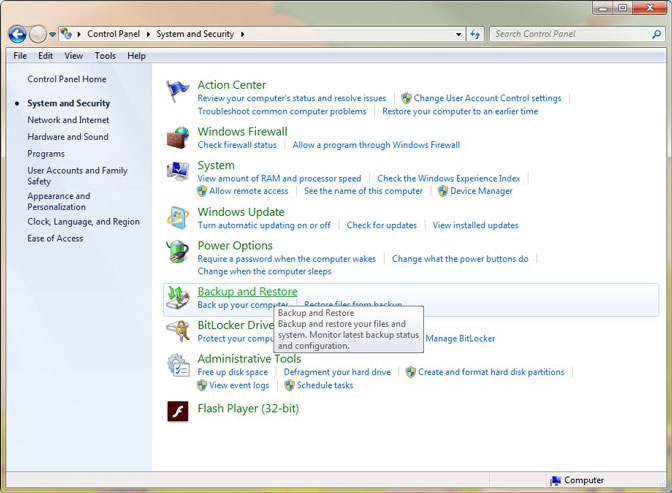This screenshot has height=493, width=672.
Task: Click Manage BitLocker link
Action: pos(460,339)
